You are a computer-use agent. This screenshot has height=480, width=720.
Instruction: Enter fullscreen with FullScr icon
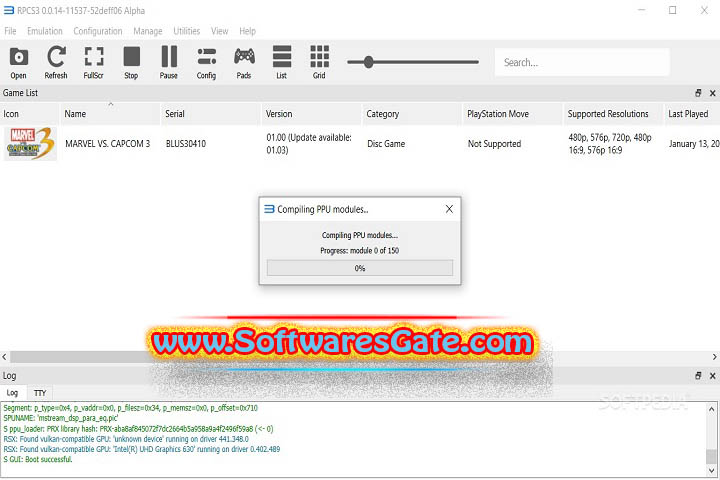(x=94, y=62)
